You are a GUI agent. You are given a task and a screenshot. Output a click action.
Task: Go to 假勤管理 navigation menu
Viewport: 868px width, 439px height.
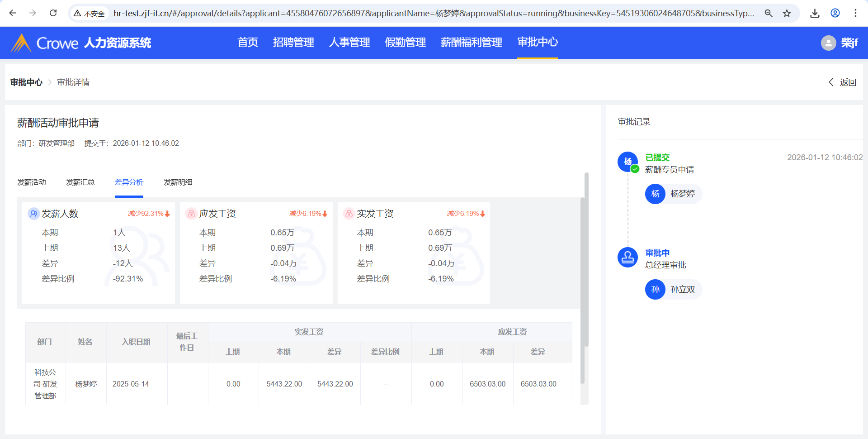[x=405, y=43]
